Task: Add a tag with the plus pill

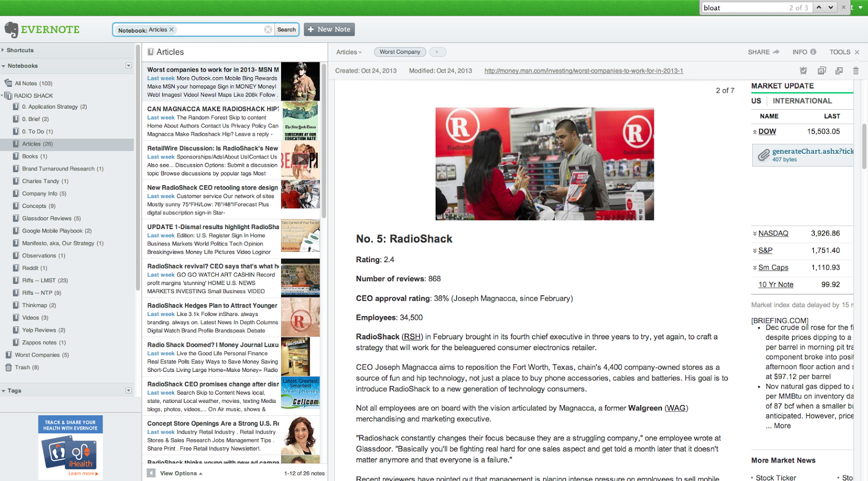Action: (437, 52)
